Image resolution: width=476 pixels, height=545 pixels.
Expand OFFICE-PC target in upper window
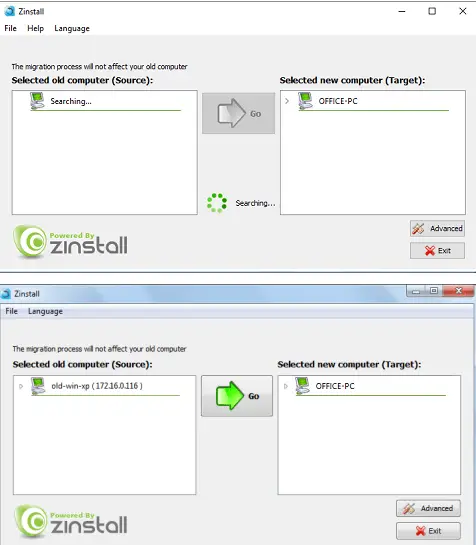(287, 101)
